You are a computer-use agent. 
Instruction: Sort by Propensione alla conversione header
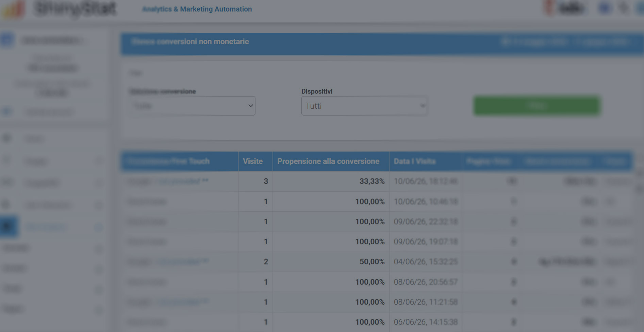pyautogui.click(x=331, y=161)
